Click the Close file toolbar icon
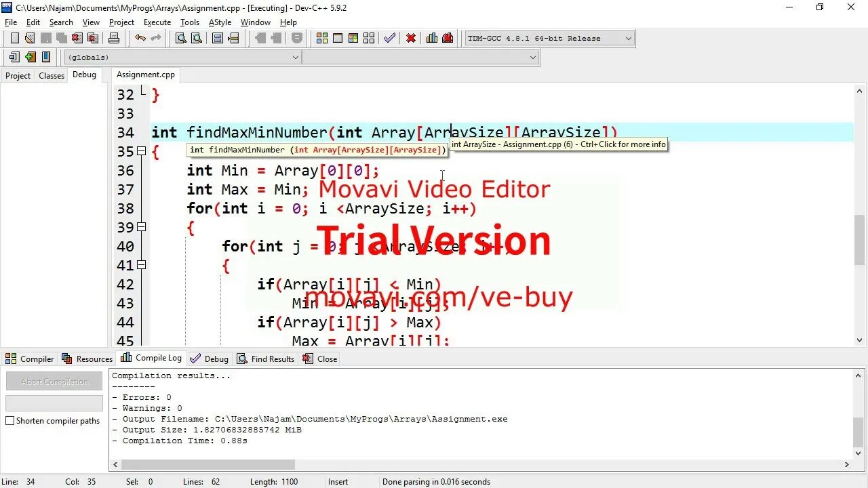 click(x=77, y=38)
